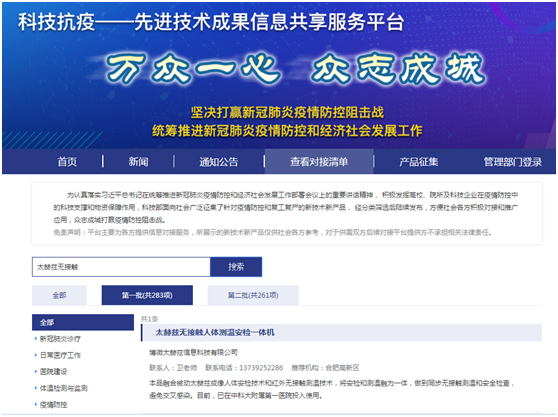Open the 医院建设 category

tap(53, 371)
